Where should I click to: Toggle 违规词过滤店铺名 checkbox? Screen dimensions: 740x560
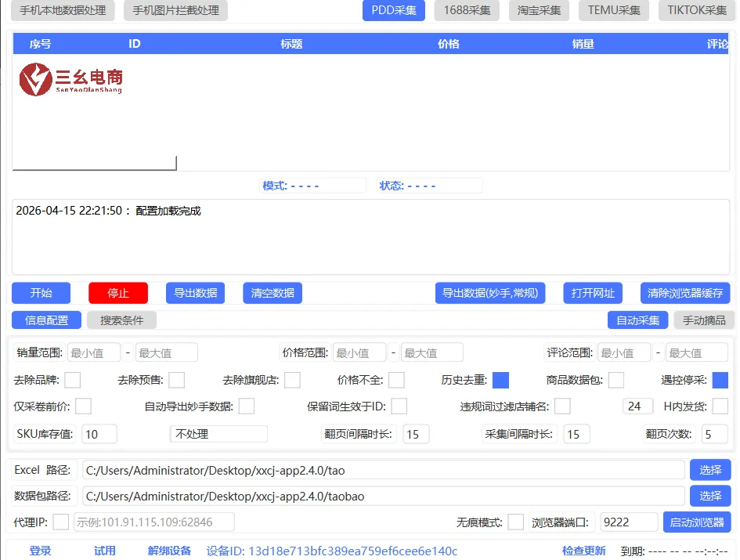tap(562, 406)
